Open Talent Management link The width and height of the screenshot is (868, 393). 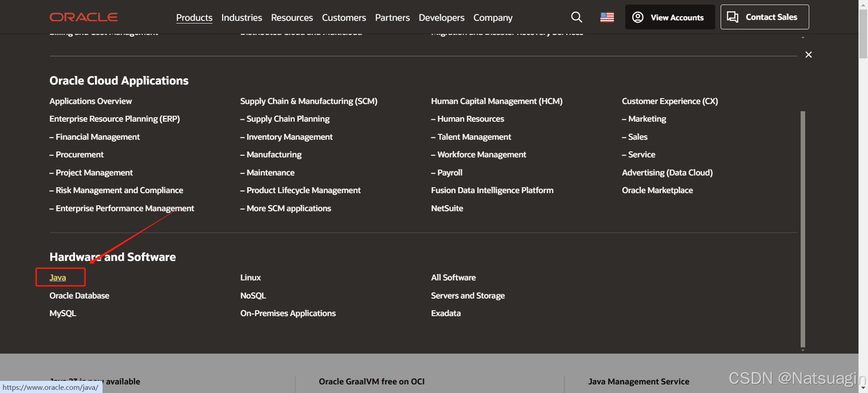point(471,137)
